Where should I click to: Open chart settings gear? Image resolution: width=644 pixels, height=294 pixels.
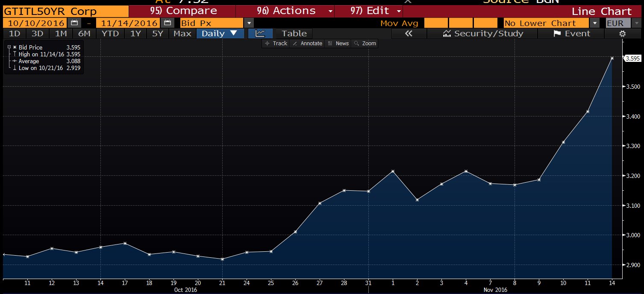[623, 33]
